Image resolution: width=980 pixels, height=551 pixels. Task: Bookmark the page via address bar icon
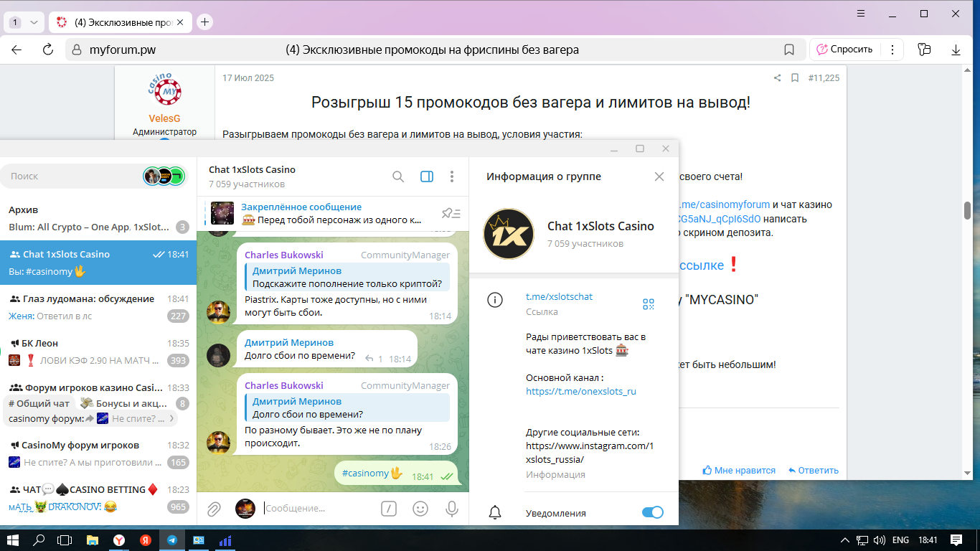pyautogui.click(x=789, y=50)
